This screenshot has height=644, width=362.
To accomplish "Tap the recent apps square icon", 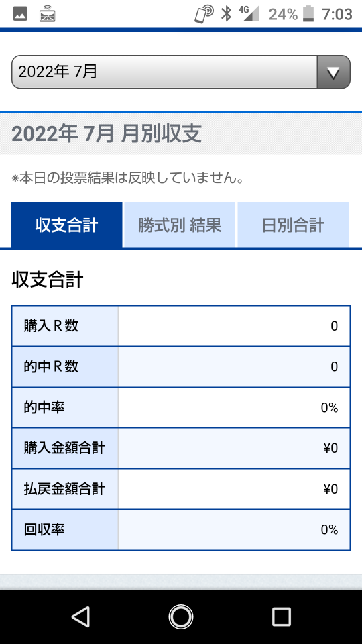I will tap(281, 616).
